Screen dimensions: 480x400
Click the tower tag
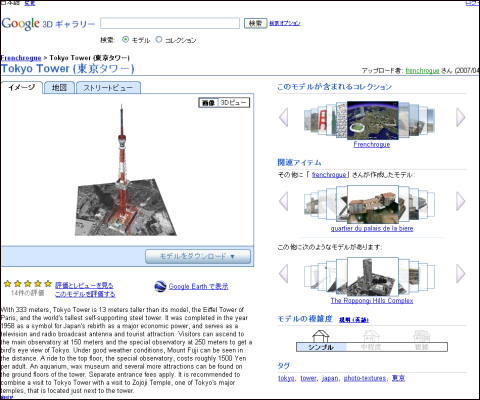pyautogui.click(x=308, y=378)
